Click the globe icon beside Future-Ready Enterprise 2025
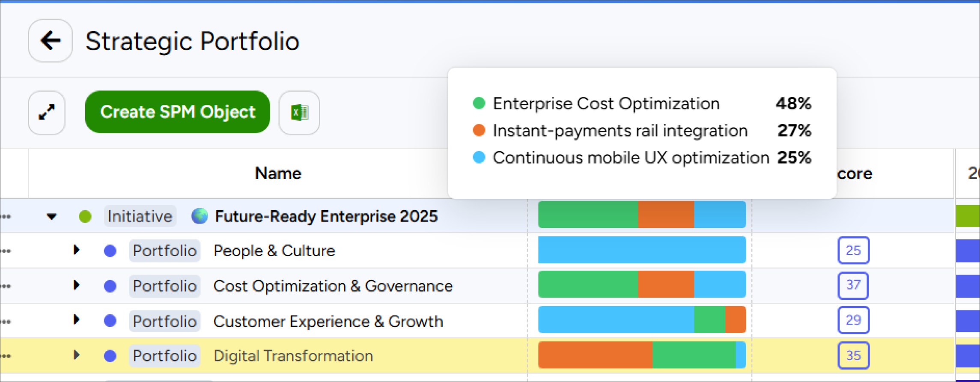The image size is (980, 382). (200, 216)
